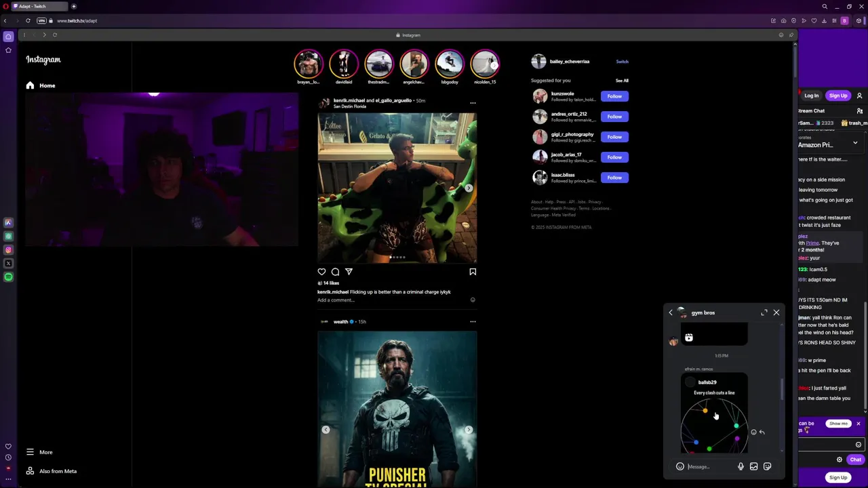The width and height of the screenshot is (868, 488).
Task: Click Switch account link
Action: (x=622, y=62)
